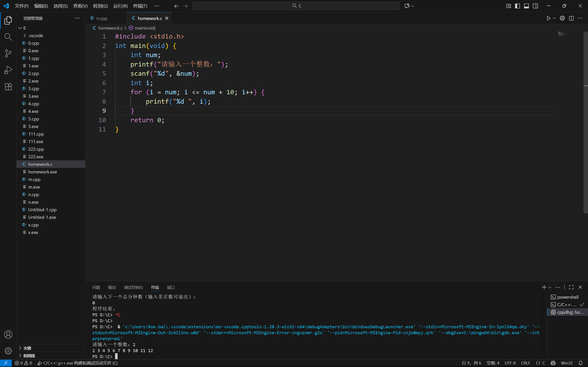Expand the .vscode folder
This screenshot has height=367, width=588.
[35, 35]
